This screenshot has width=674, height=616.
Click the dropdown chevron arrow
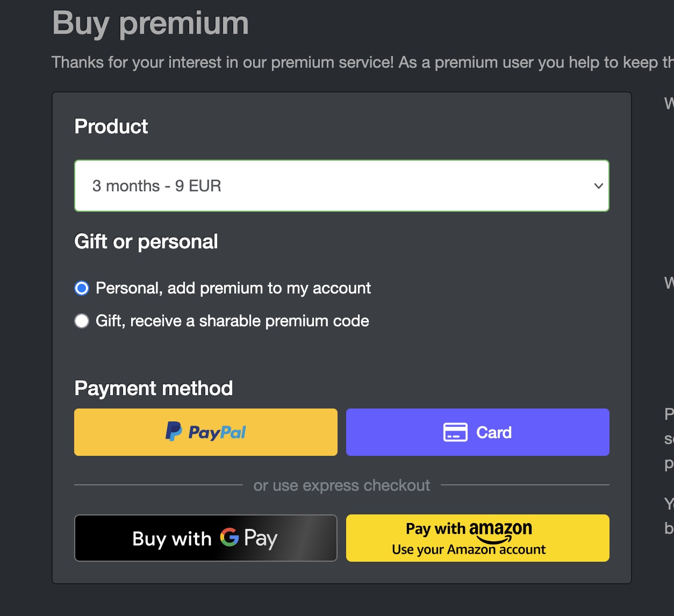pos(598,186)
